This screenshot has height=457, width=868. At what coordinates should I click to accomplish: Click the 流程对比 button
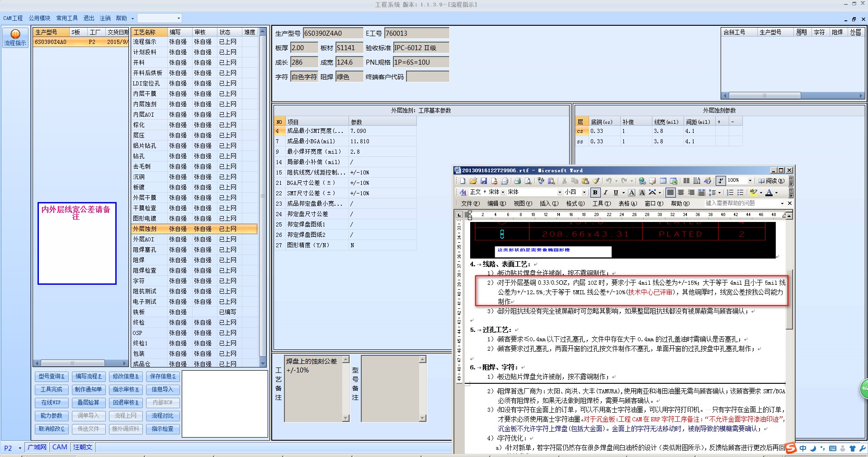[162, 415]
